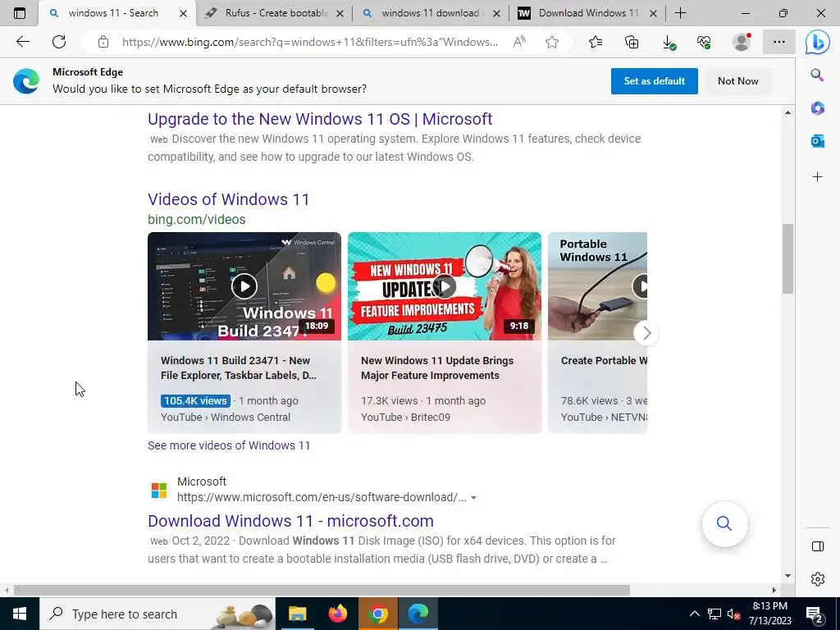Switch to Chrome in the taskbar

pyautogui.click(x=377, y=614)
